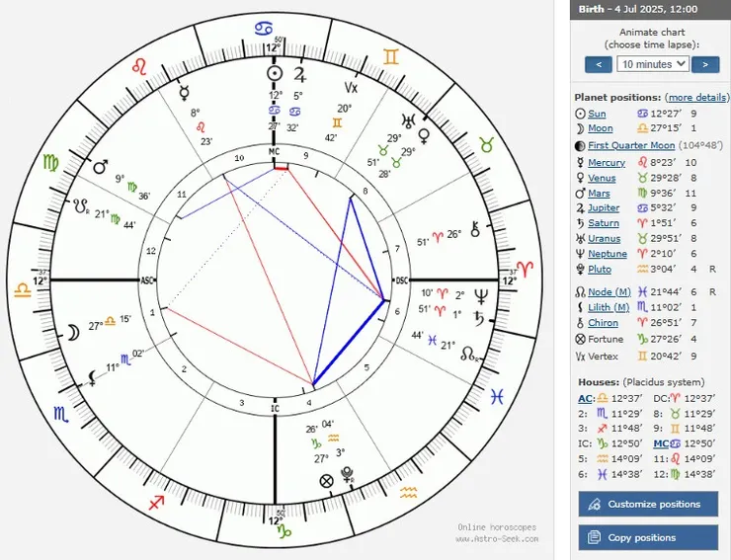Click the green Virgo zodiac sign on wheel
Image resolution: width=731 pixels, height=560 pixels.
(50, 163)
